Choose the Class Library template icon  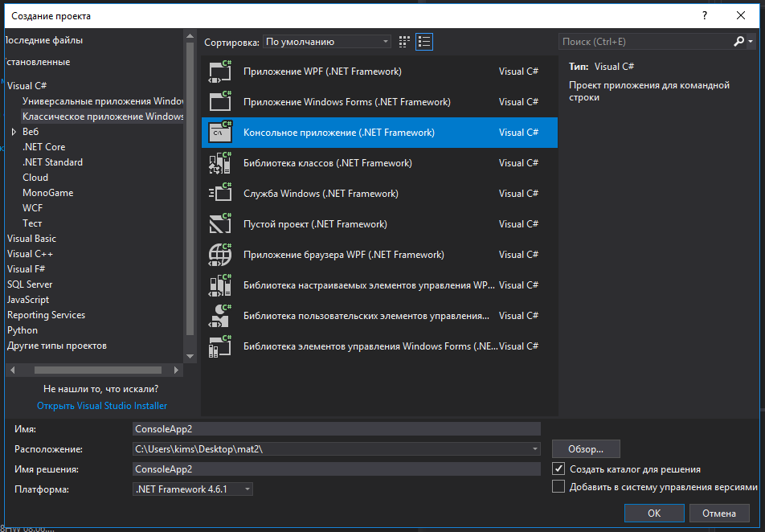(x=220, y=163)
